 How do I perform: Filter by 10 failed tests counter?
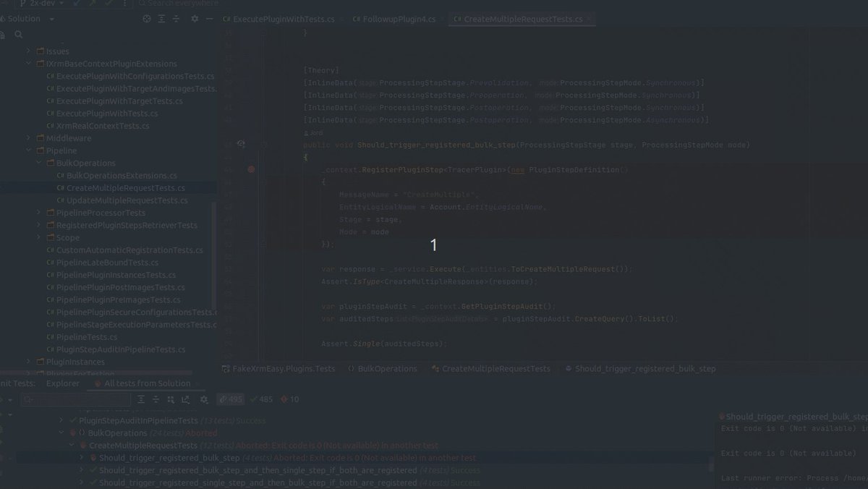[x=290, y=399]
